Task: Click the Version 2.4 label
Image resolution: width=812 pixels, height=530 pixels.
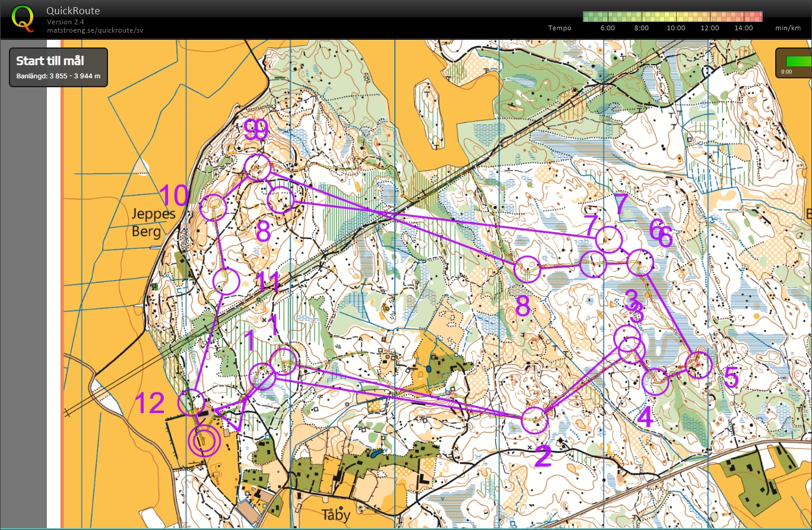Action: (x=65, y=22)
